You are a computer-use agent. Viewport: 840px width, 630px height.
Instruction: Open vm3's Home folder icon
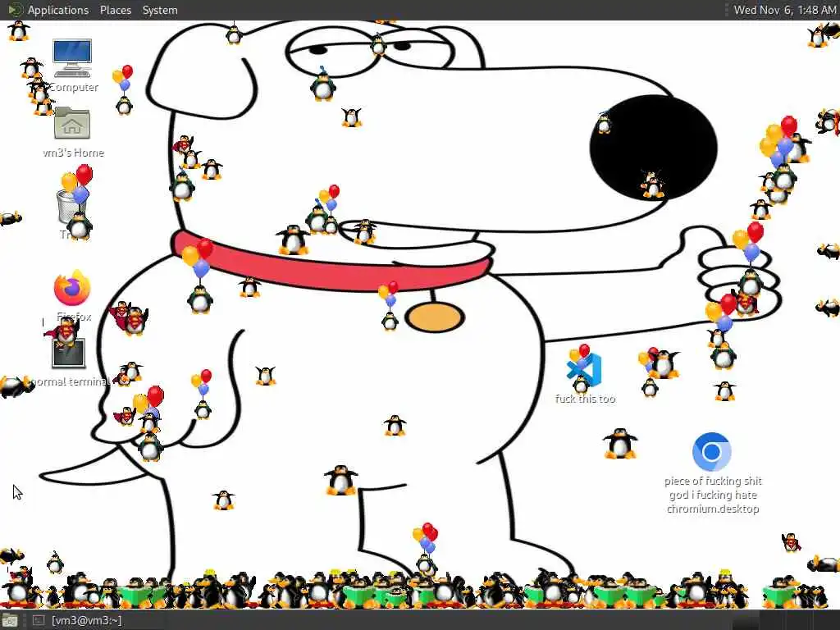pyautogui.click(x=72, y=123)
